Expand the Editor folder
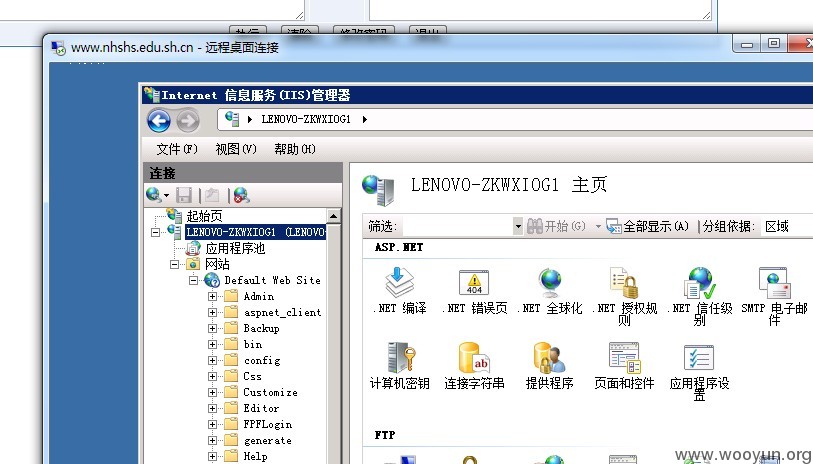The width and height of the screenshot is (813, 464). [212, 409]
